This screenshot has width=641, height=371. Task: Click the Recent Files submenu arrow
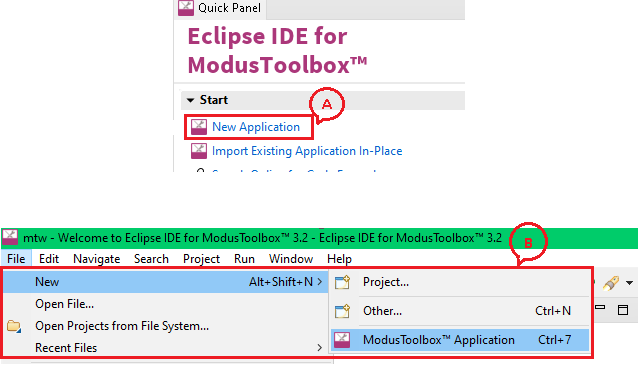(x=320, y=348)
